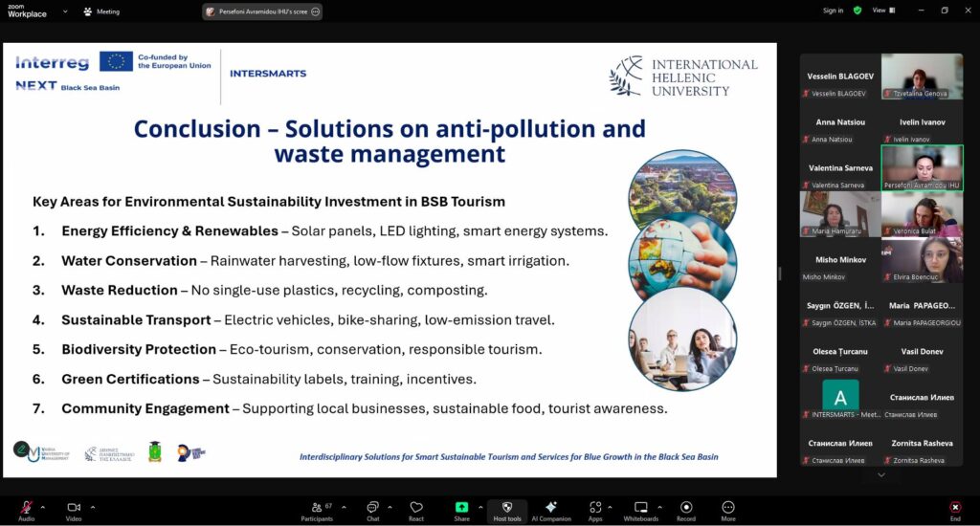980x526 pixels.
Task: Click the green Share screen button
Action: point(462,508)
